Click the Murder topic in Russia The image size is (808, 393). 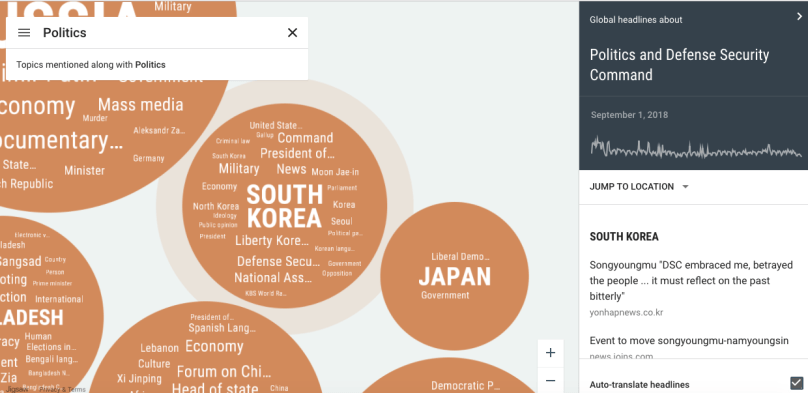(95, 118)
